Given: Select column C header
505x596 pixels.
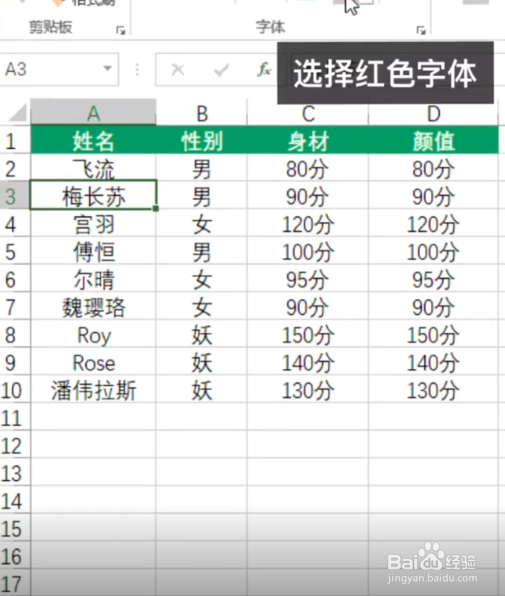Looking at the screenshot, I should [x=308, y=113].
